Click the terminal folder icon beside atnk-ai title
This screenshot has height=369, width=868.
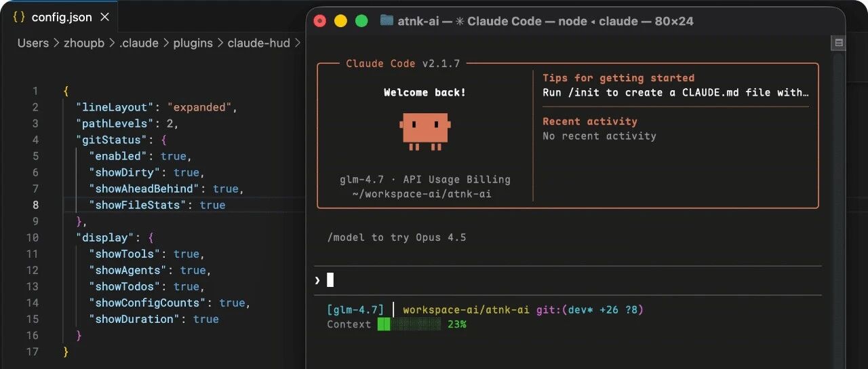pos(387,20)
